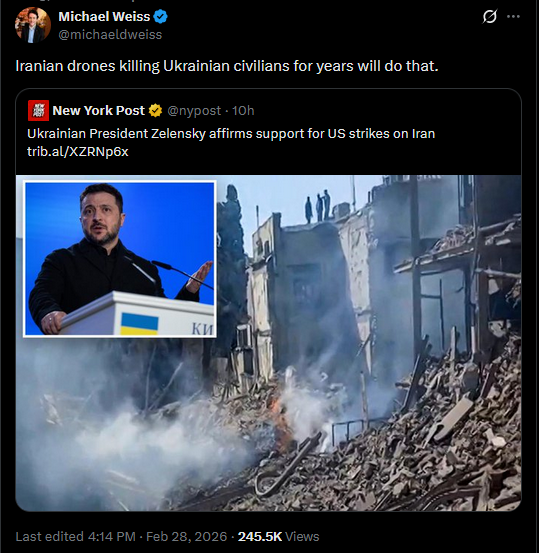Open the Zelensky inset photo
The width and height of the screenshot is (539, 553).
pyautogui.click(x=120, y=259)
